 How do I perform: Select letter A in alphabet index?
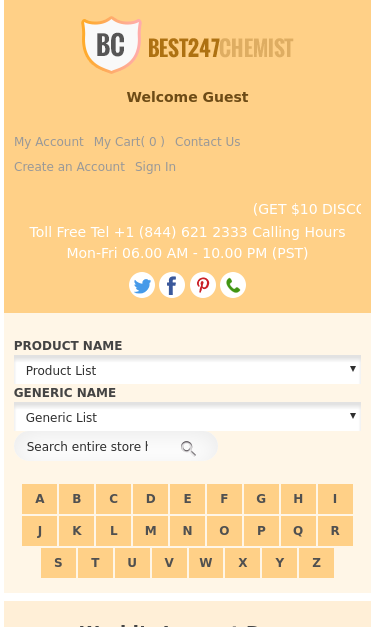point(40,499)
